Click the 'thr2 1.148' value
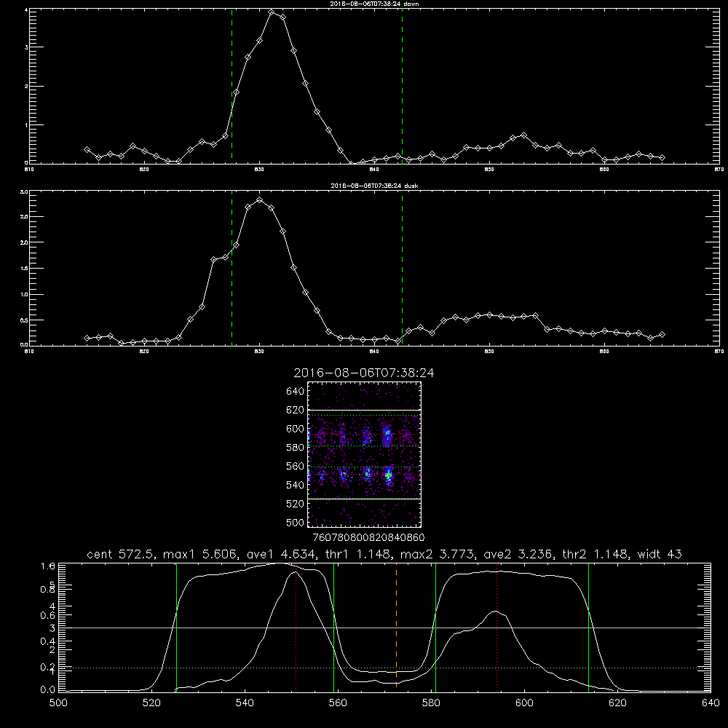 pos(595,554)
